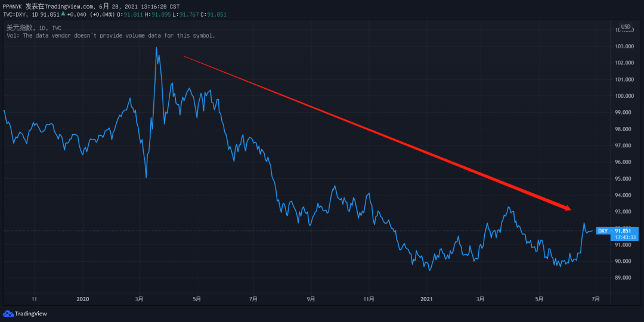Image resolution: width=644 pixels, height=322 pixels.
Task: Click the 11月 label on the time axis
Action: tap(369, 299)
